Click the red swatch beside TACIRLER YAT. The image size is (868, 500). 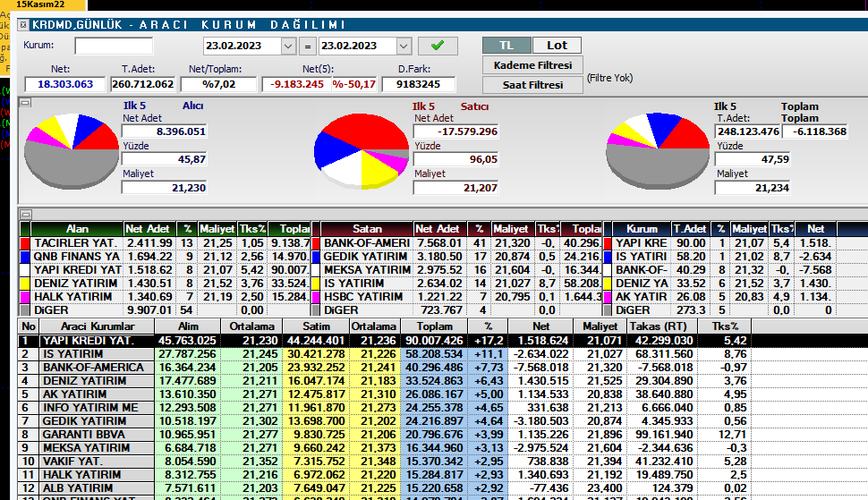[25, 243]
